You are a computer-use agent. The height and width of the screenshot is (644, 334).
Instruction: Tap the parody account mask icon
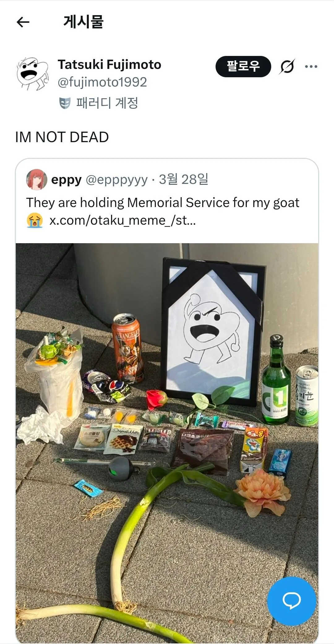point(65,103)
